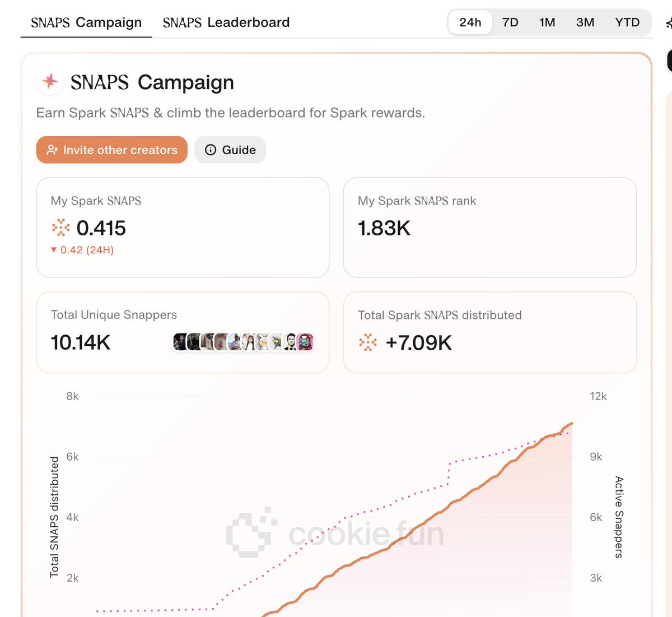672x617 pixels.
Task: Click the 12k label on right axis
Action: (x=598, y=396)
